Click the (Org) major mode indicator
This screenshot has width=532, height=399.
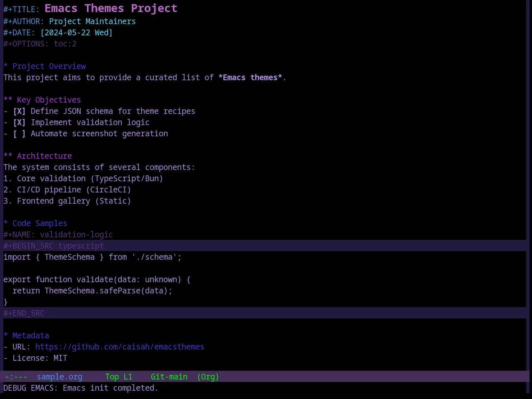point(208,377)
